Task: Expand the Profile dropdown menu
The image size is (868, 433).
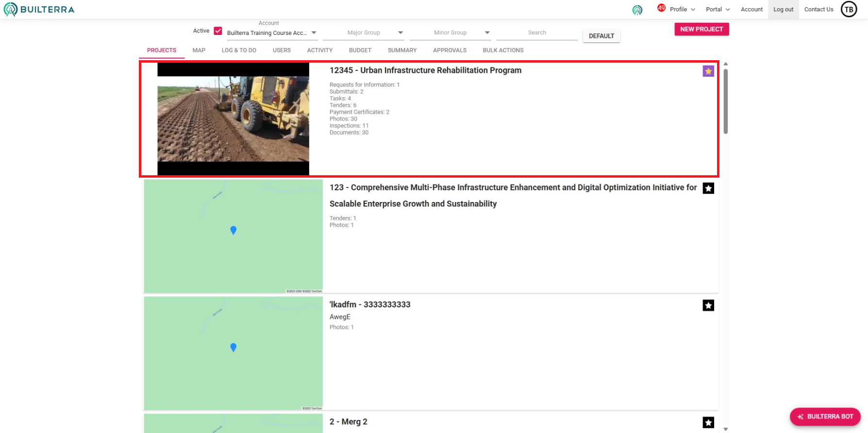Action: pyautogui.click(x=683, y=9)
